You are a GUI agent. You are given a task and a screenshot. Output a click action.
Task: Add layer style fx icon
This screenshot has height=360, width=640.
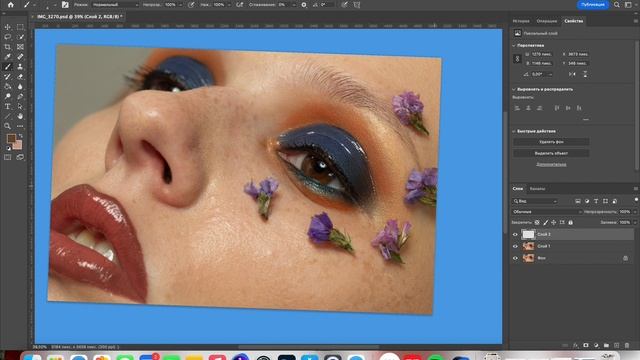click(x=576, y=345)
